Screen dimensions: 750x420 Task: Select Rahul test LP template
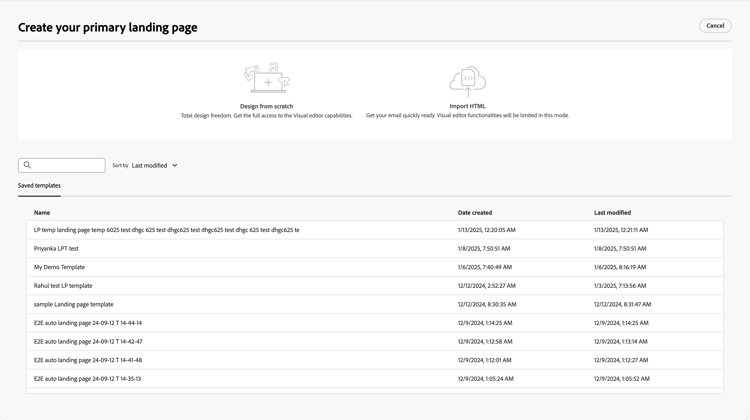tap(375, 286)
